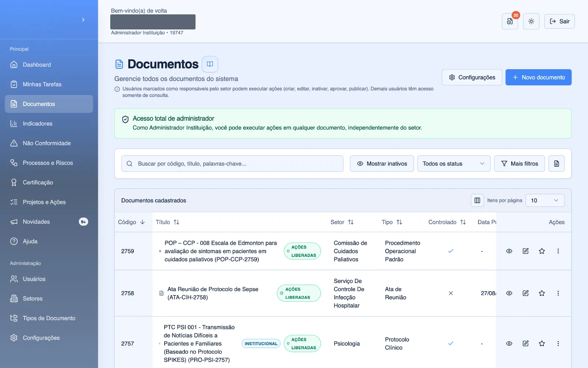Open the more actions menu for document 2759
This screenshot has height=368, width=588.
pos(558,251)
